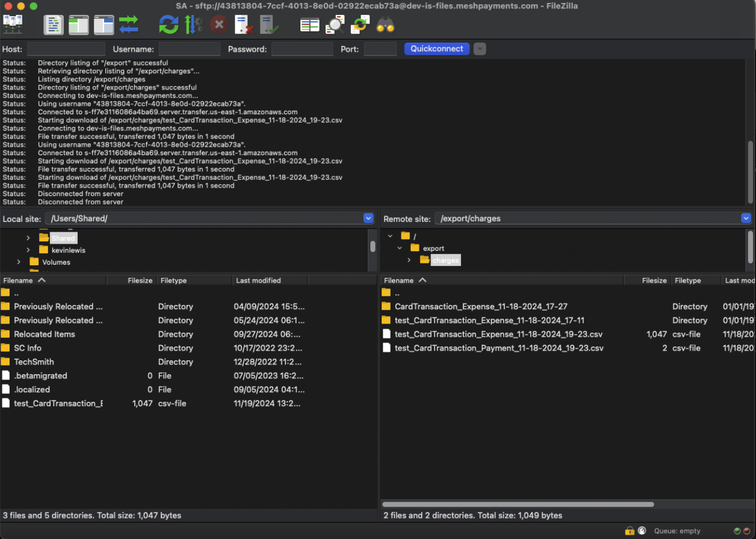The image size is (756, 539).
Task: Sort remote files by Filetype column
Action: (696, 280)
